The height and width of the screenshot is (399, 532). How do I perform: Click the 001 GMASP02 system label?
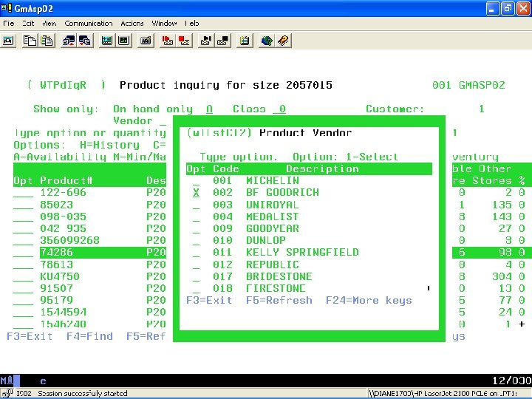pos(468,85)
